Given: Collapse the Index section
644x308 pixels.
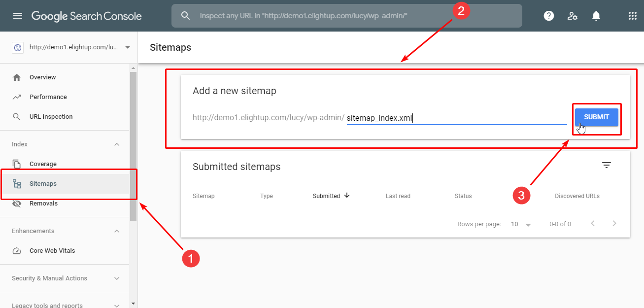Looking at the screenshot, I should [x=117, y=144].
